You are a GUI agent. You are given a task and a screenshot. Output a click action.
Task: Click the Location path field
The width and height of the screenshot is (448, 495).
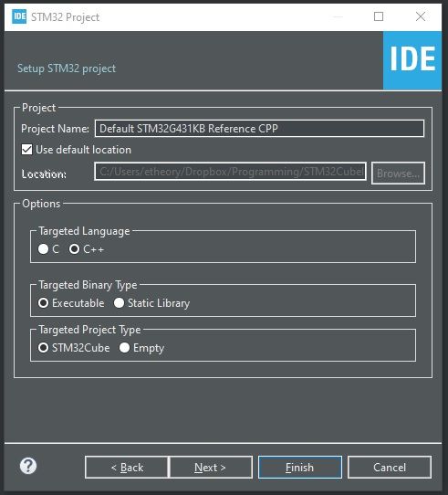[x=230, y=172]
